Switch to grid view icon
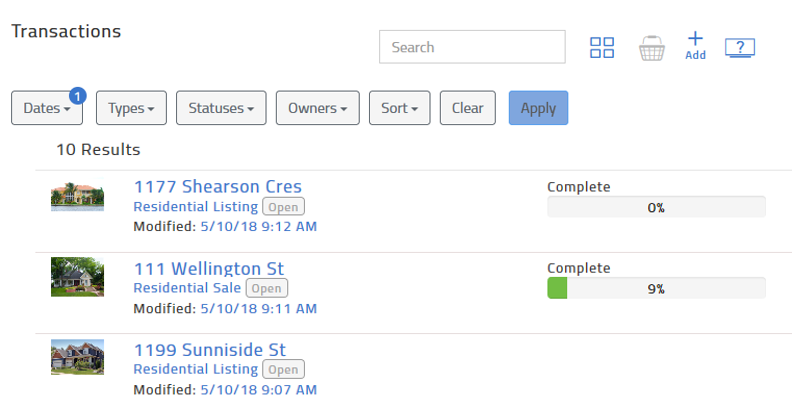 tap(601, 47)
